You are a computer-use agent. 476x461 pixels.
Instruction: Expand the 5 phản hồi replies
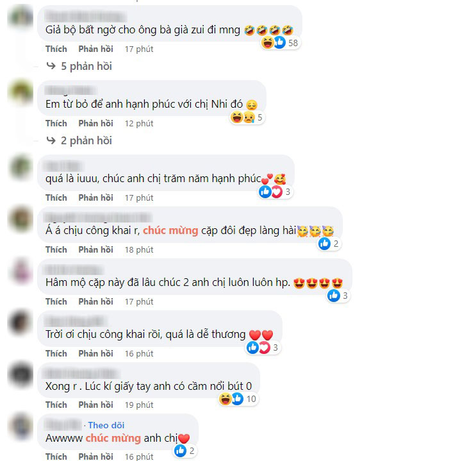coord(86,66)
